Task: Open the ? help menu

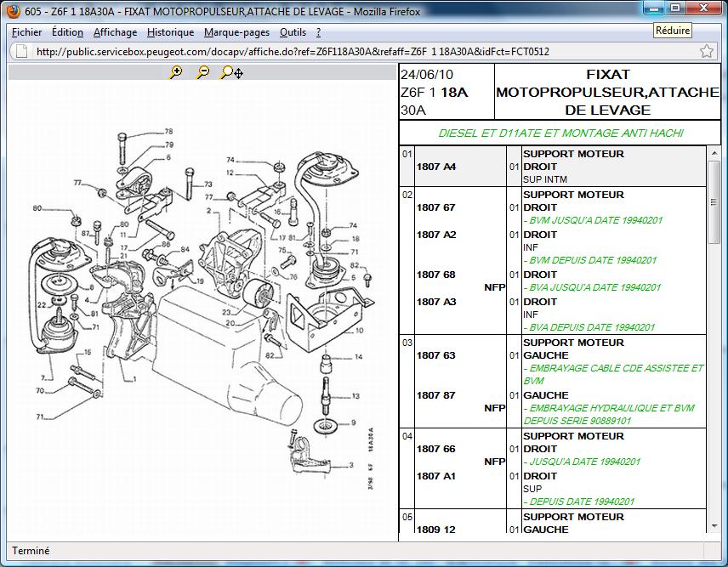Action: [x=318, y=32]
